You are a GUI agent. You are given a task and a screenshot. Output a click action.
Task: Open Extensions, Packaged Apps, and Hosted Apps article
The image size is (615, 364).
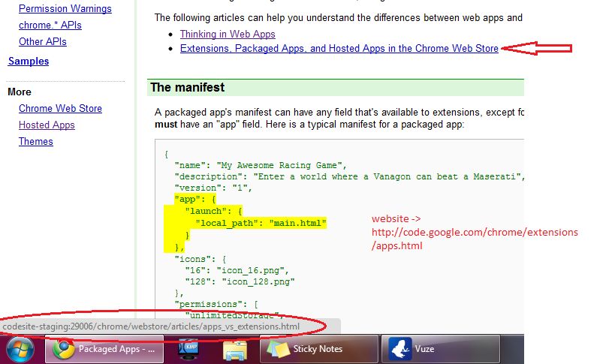[339, 48]
